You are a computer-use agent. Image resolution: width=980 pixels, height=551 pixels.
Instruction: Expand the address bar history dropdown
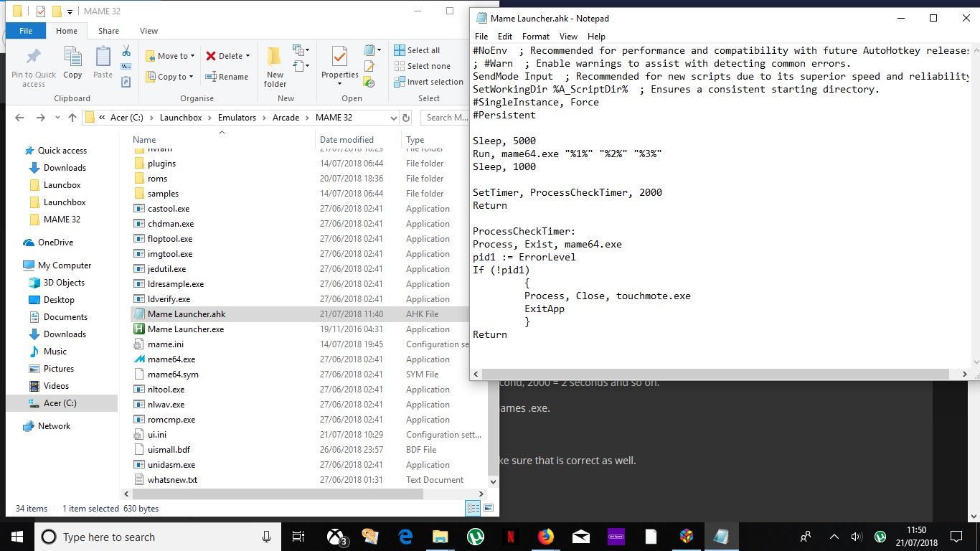click(x=393, y=118)
